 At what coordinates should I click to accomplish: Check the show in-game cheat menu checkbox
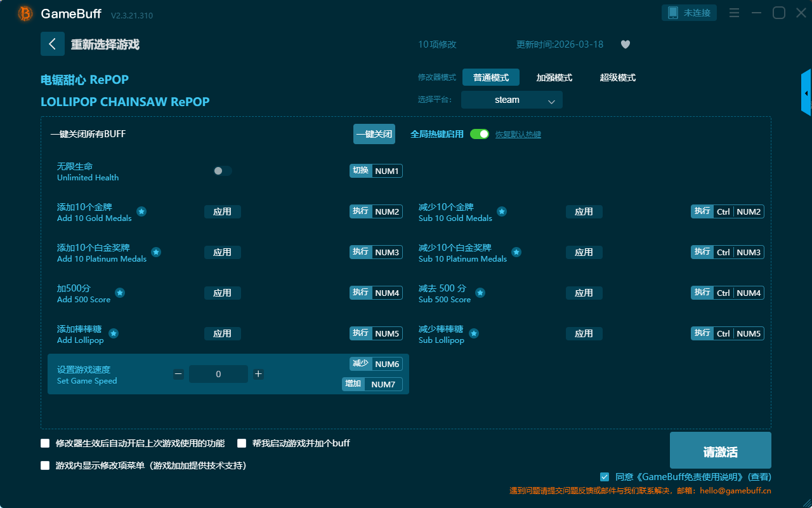45,465
